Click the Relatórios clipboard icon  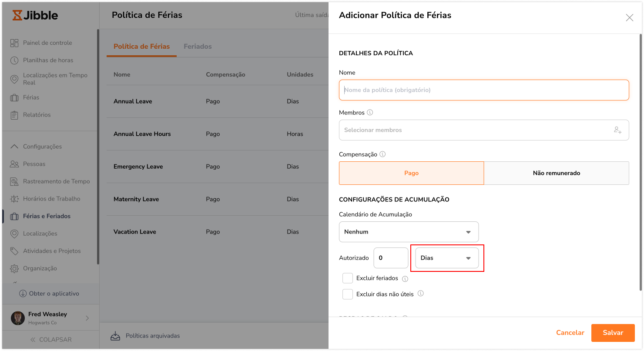tap(14, 115)
